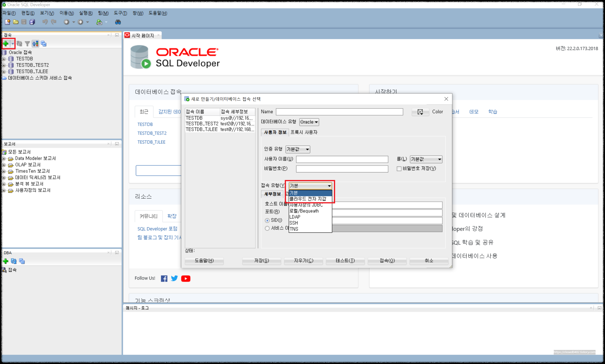Open the 인증 유형 기본값 dropdown
This screenshot has height=364, width=605.
pyautogui.click(x=298, y=149)
